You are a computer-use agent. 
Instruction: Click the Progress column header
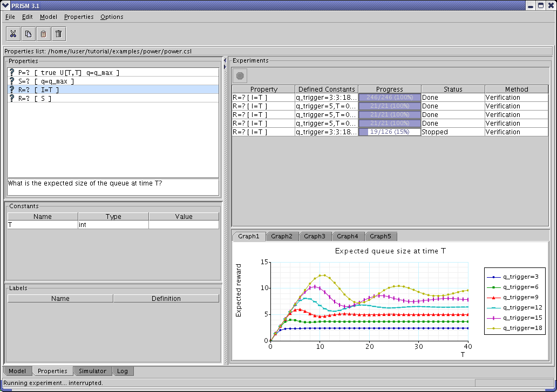click(x=390, y=89)
